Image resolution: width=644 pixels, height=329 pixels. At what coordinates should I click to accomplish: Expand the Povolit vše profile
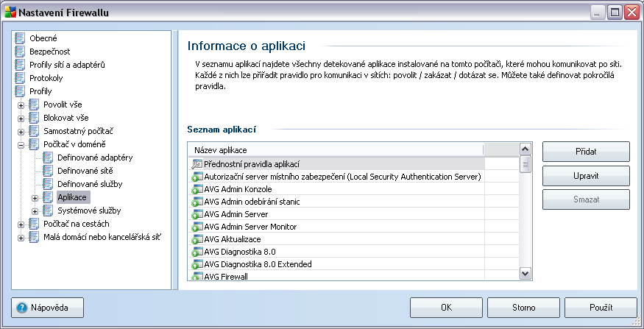[x=21, y=105]
